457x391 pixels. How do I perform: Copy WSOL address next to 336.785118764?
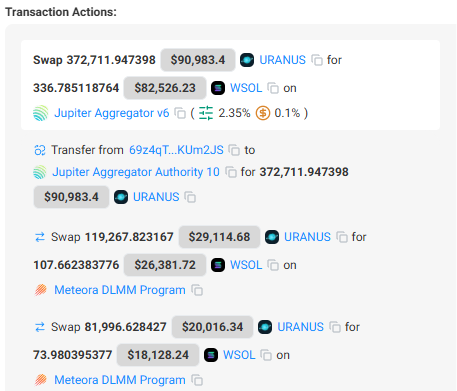click(273, 88)
